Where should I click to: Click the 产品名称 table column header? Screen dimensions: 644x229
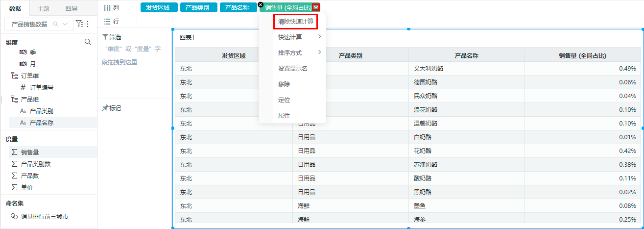click(467, 55)
